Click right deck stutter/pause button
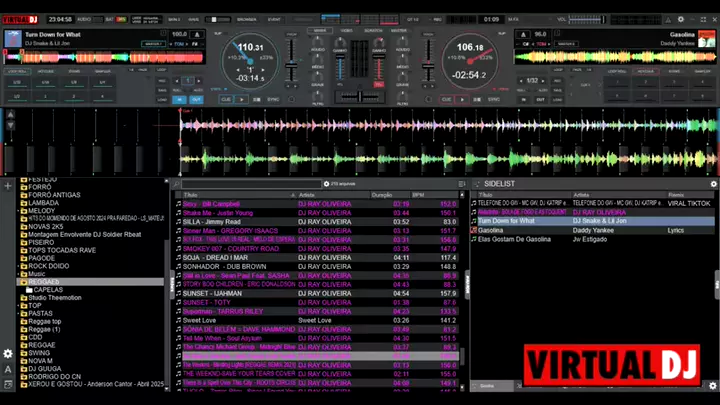This screenshot has height=405, width=720. (x=477, y=99)
